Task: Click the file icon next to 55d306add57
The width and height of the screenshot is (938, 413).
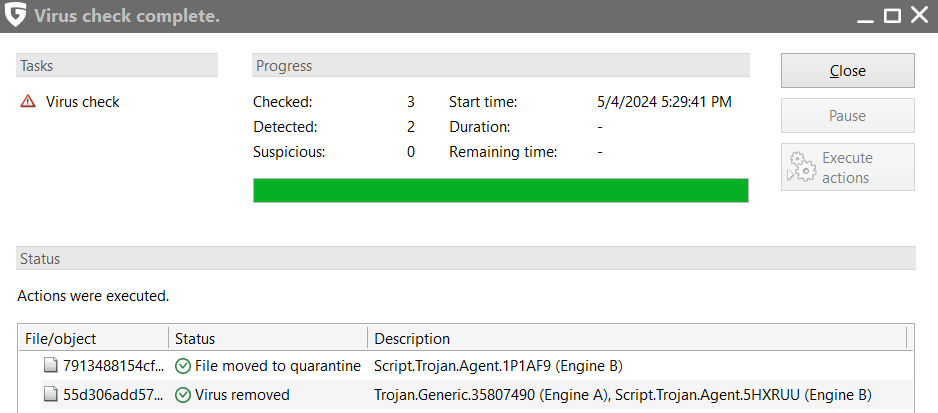Action: tap(52, 395)
